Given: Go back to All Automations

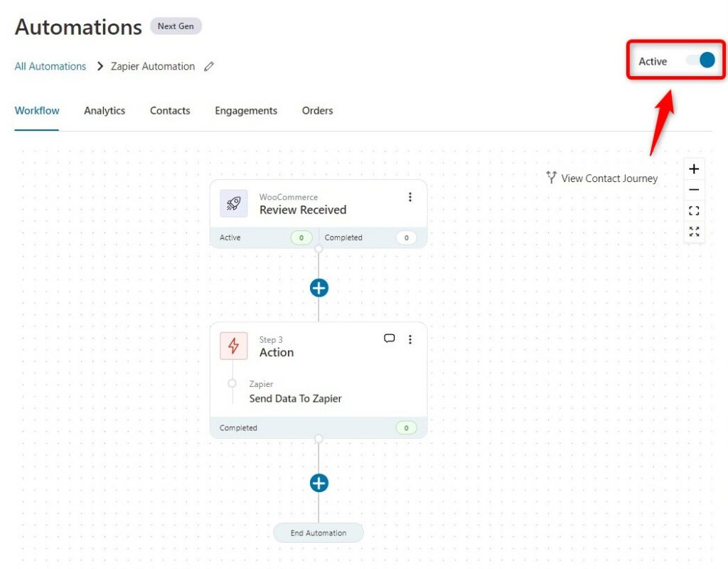Looking at the screenshot, I should pyautogui.click(x=50, y=66).
